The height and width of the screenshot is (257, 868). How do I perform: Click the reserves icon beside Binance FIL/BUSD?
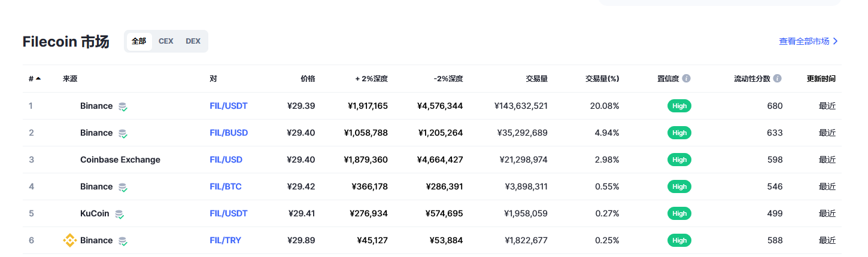(123, 133)
